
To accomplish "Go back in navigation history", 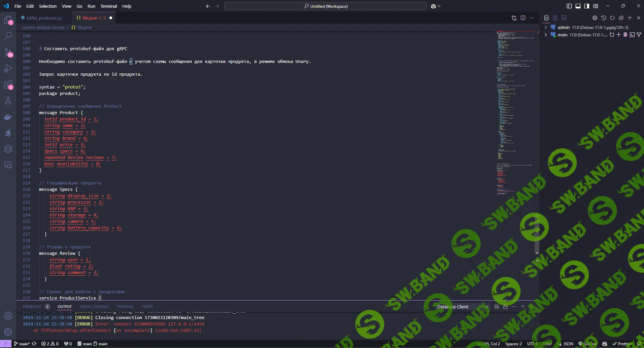I will click(x=208, y=6).
